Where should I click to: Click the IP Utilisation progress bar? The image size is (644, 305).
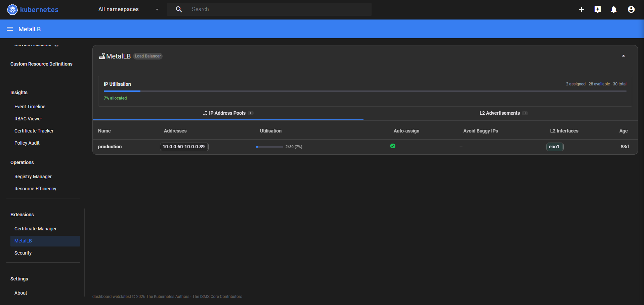click(365, 91)
